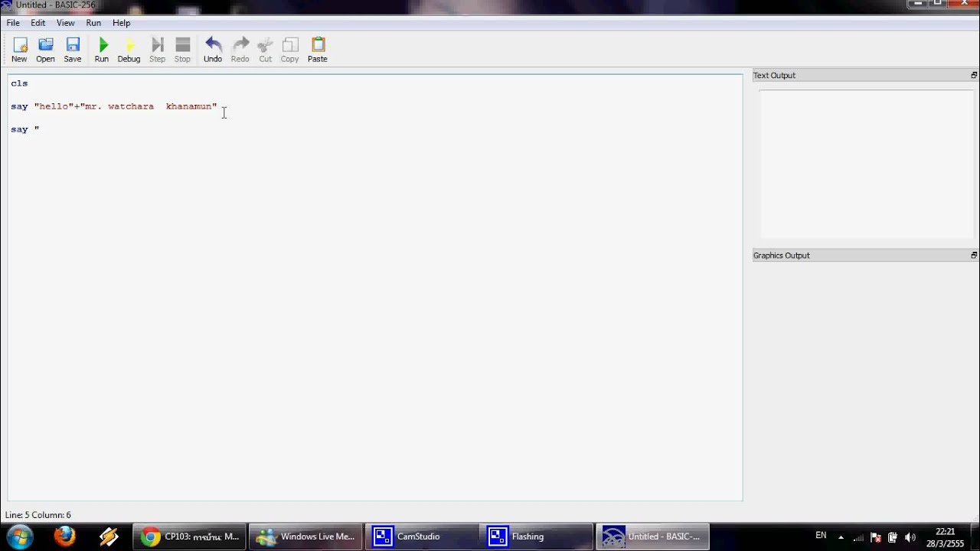Open the Edit menu

(x=38, y=23)
